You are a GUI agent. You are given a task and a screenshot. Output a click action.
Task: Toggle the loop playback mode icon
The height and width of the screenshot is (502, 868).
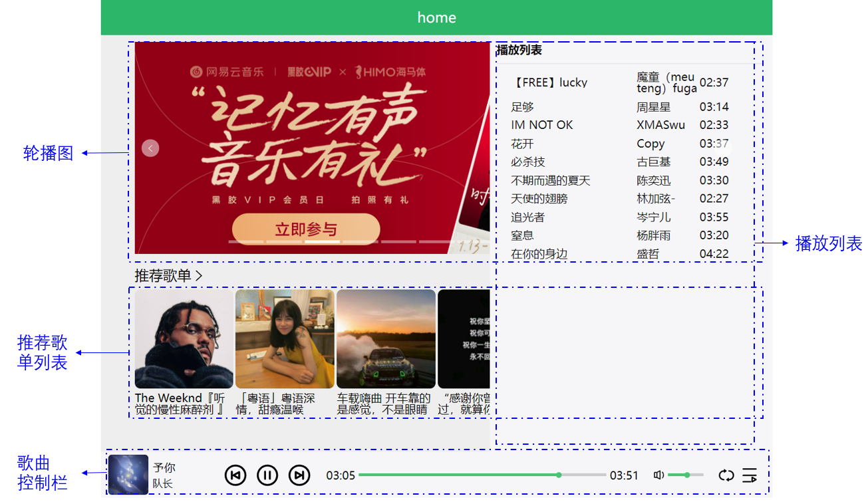pyautogui.click(x=726, y=475)
